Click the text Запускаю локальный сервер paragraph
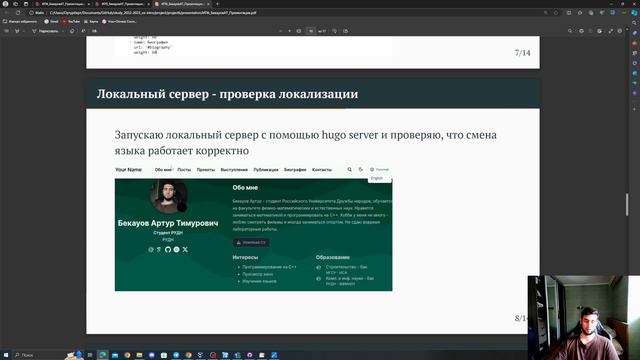The image size is (640, 360). click(x=305, y=142)
